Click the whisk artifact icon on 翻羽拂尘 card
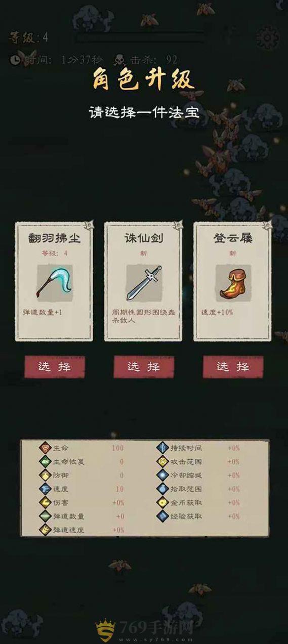Viewport: 288px width, 644px height. coord(54,282)
